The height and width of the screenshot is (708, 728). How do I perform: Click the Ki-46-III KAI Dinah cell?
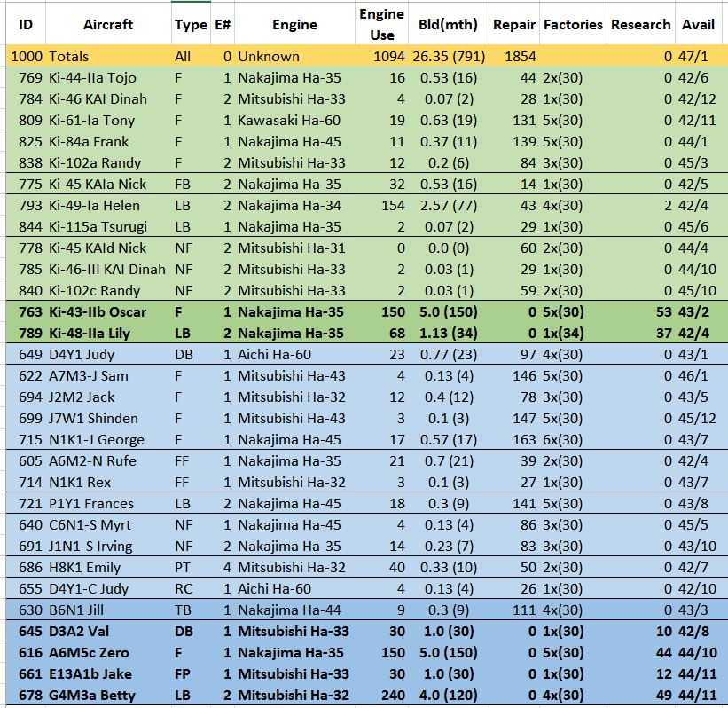pyautogui.click(x=109, y=270)
